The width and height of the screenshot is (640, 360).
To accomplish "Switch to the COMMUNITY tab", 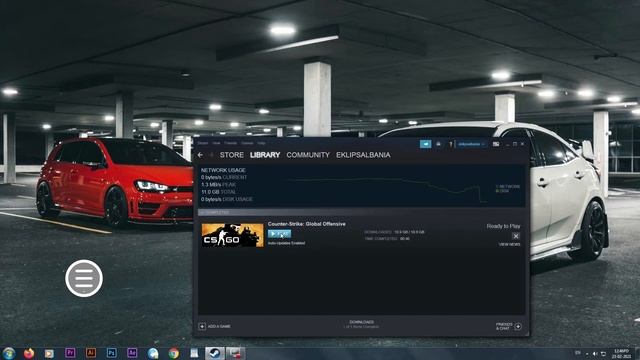I will click(308, 155).
